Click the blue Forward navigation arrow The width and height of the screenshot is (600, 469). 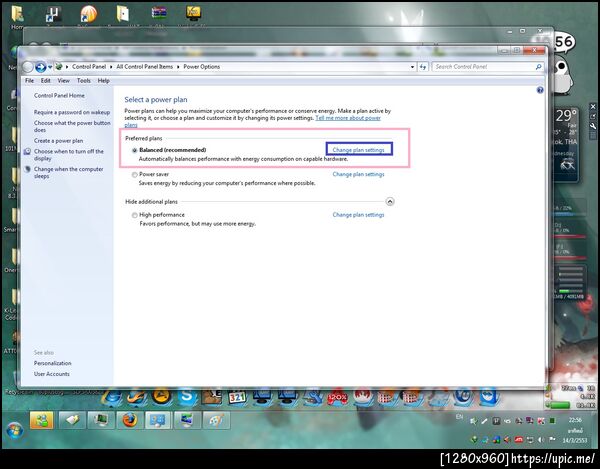[40, 67]
